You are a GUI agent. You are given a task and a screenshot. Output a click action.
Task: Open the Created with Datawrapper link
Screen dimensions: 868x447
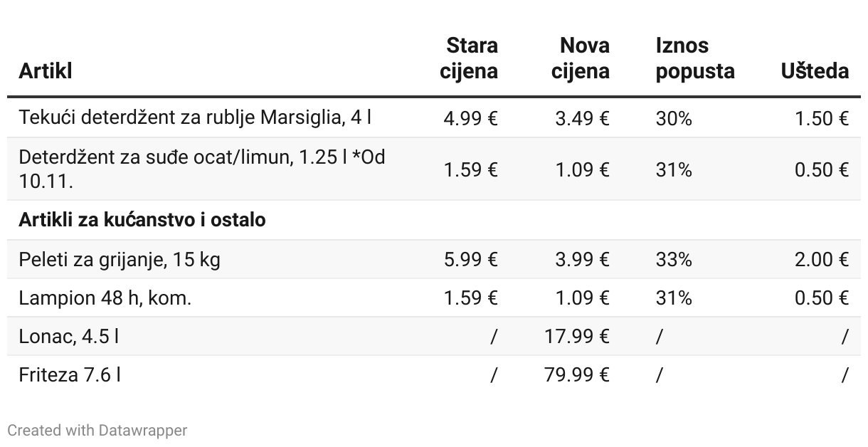tap(97, 431)
